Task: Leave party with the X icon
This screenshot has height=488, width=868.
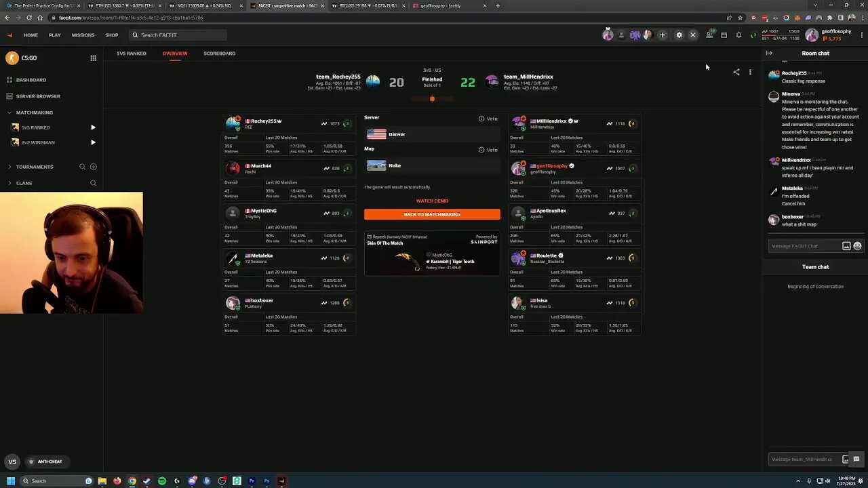Action: tap(692, 35)
